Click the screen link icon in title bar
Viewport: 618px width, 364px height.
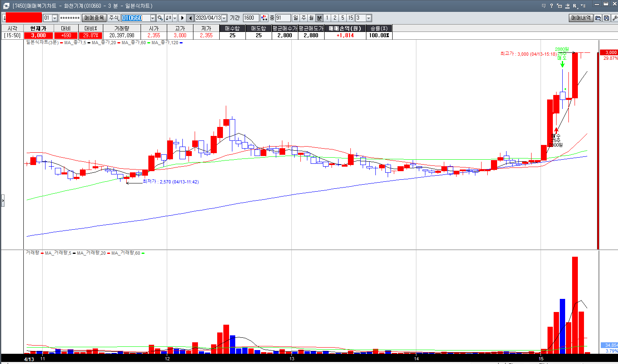tap(567, 6)
